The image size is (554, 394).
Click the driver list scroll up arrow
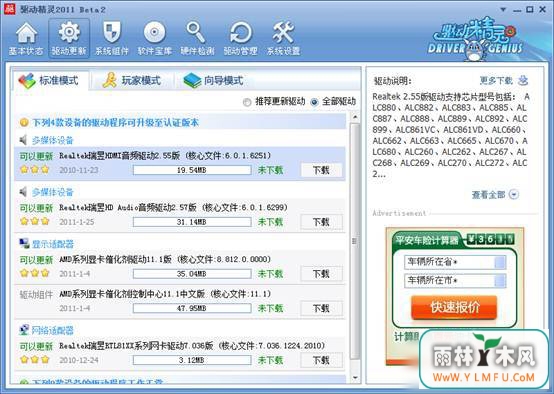pos(355,117)
